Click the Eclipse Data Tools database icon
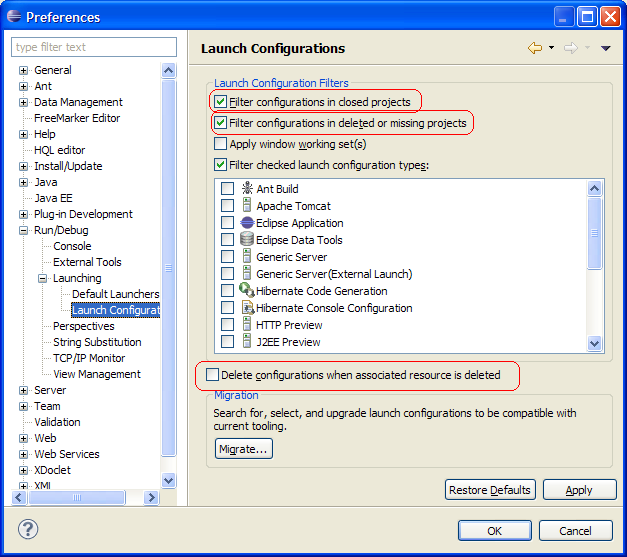The width and height of the screenshot is (627, 557). [247, 239]
